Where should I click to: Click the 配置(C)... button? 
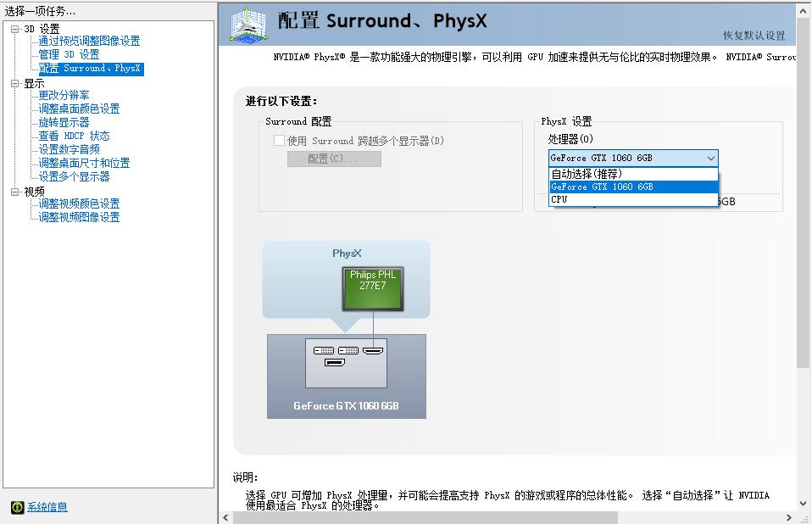pos(334,159)
